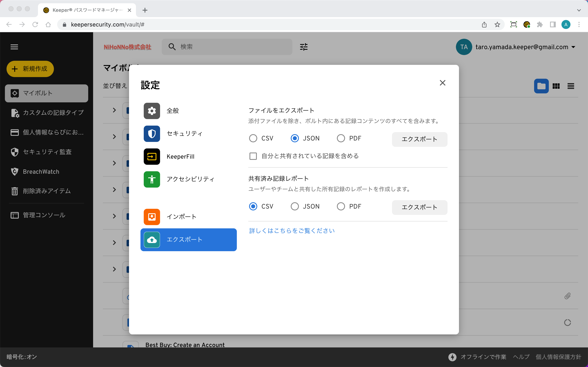The image size is (588, 367).
Task: Switch to list view layout icon
Action: (x=571, y=86)
